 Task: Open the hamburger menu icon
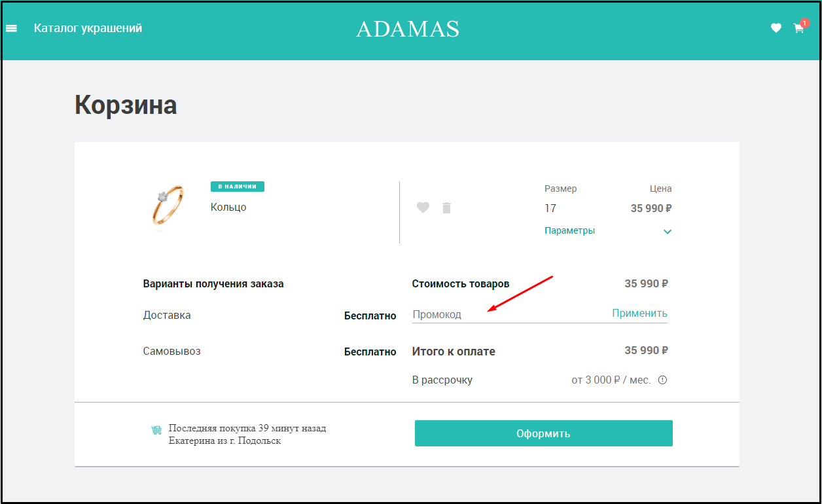click(11, 28)
